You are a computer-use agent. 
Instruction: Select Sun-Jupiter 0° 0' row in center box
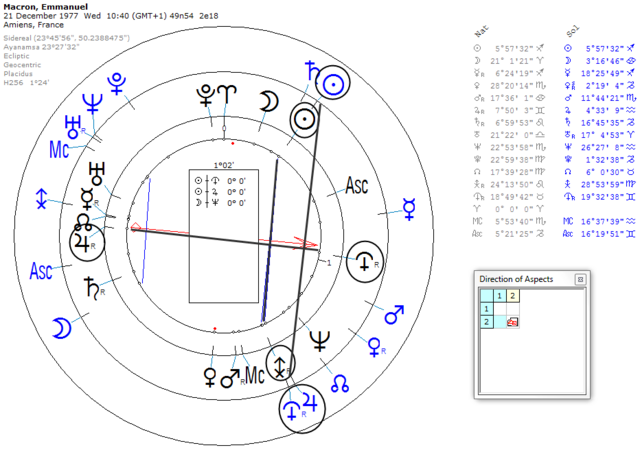220,192
